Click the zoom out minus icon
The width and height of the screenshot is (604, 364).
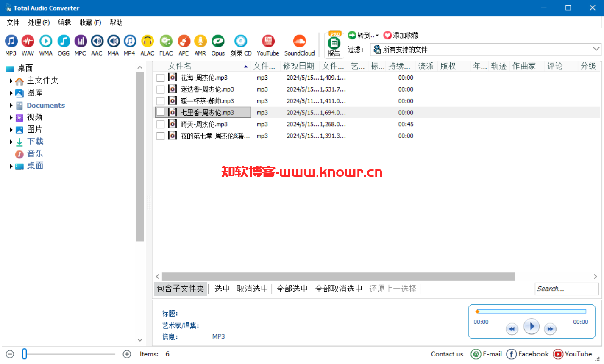[10, 354]
